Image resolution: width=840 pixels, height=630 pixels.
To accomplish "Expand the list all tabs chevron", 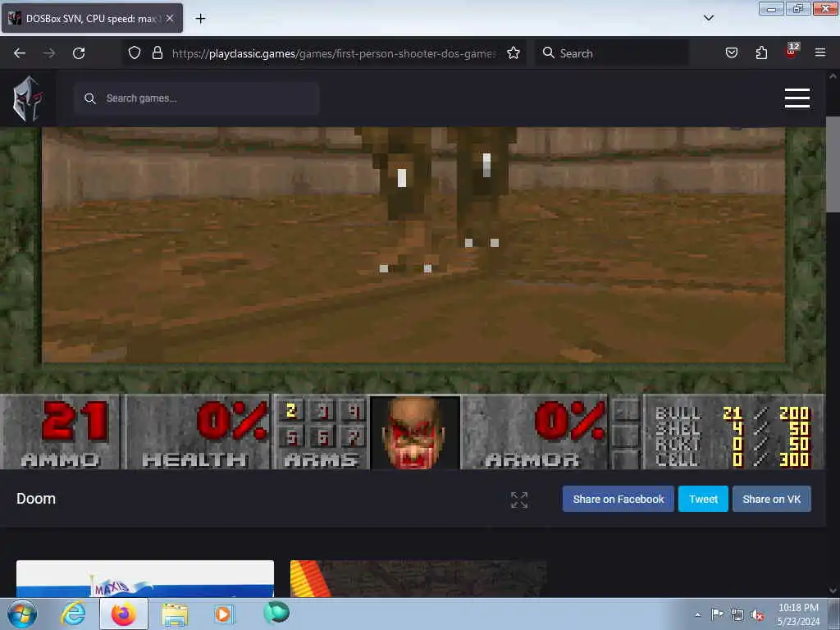I will point(709,18).
